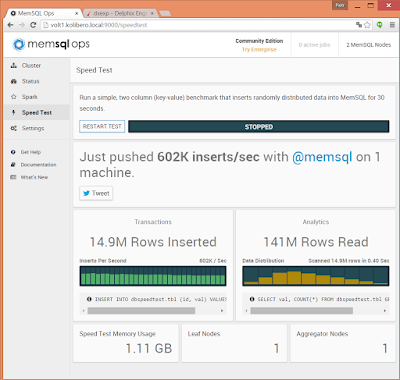Click the RESTART TEST button
The image size is (400, 380).
[102, 126]
